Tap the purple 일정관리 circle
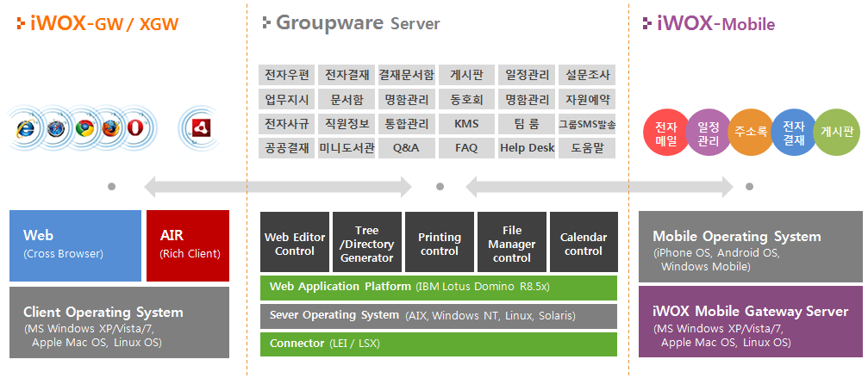Viewport: 868px width, 378px height. 708,133
